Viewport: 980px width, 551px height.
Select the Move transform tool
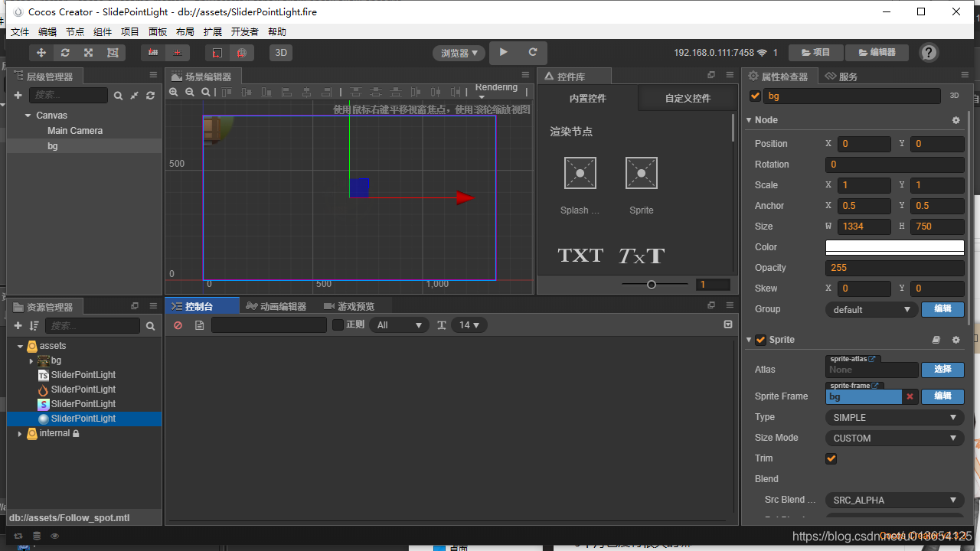click(x=41, y=53)
